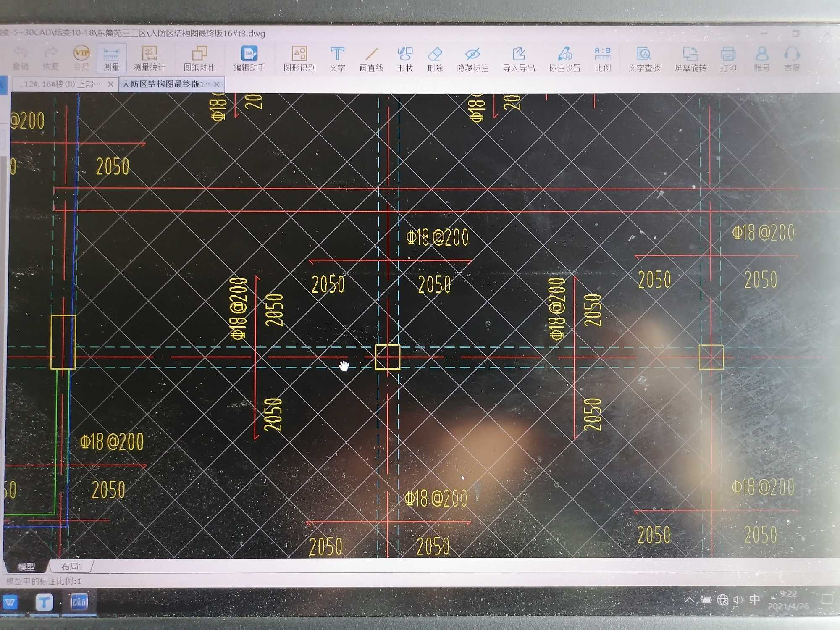Select the Measure (测量) tool

point(111,58)
